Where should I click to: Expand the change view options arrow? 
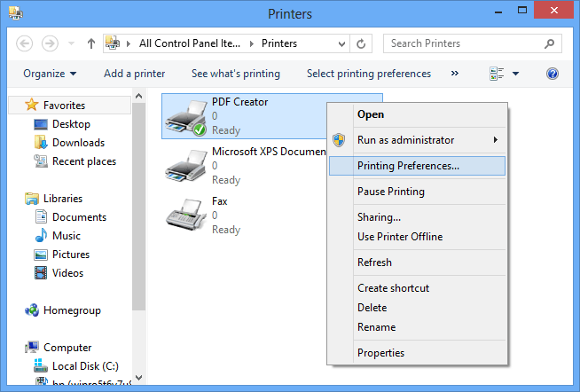(x=515, y=74)
